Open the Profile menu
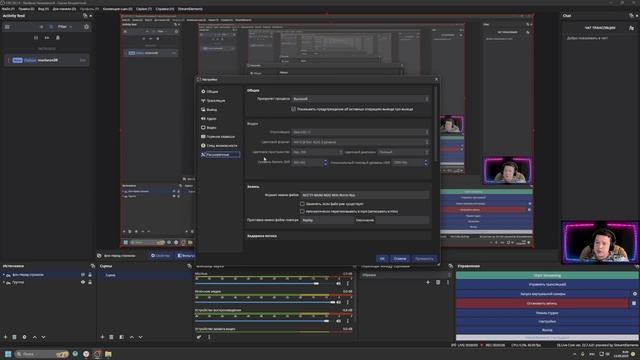This screenshot has width=640, height=360. [89, 9]
